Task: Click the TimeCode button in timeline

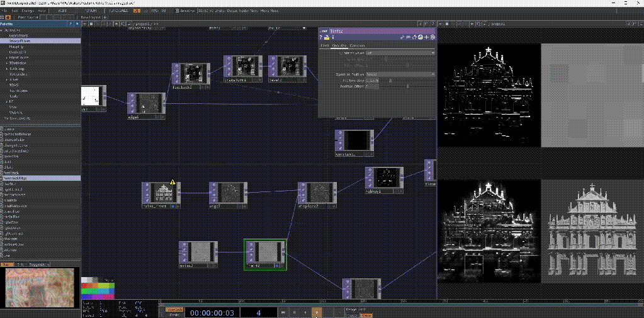Action: click(174, 309)
